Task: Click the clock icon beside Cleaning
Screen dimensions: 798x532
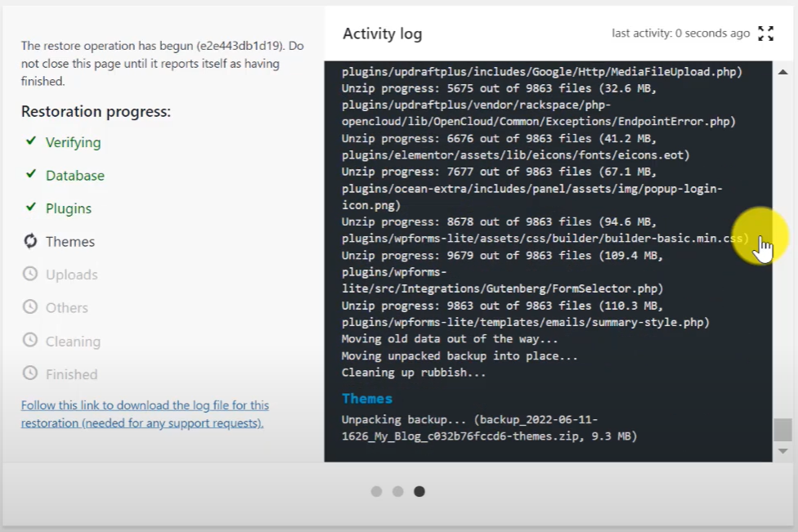Action: pyautogui.click(x=30, y=340)
